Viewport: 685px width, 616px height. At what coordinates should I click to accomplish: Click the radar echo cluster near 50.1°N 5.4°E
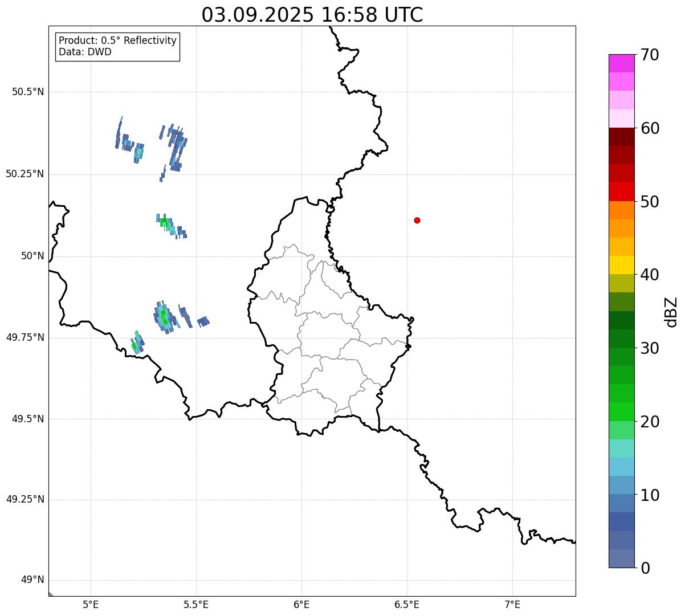click(171, 226)
